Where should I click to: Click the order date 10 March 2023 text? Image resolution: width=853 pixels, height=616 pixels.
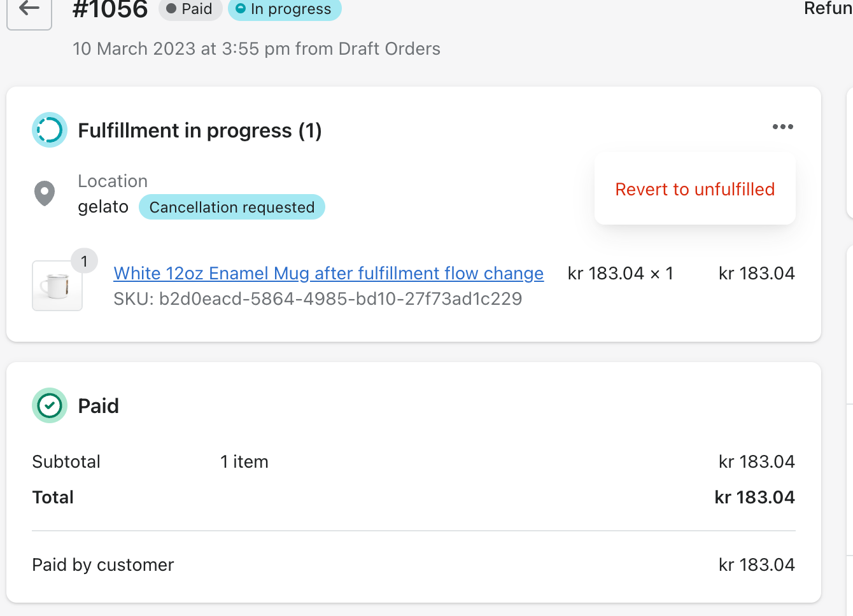point(257,48)
